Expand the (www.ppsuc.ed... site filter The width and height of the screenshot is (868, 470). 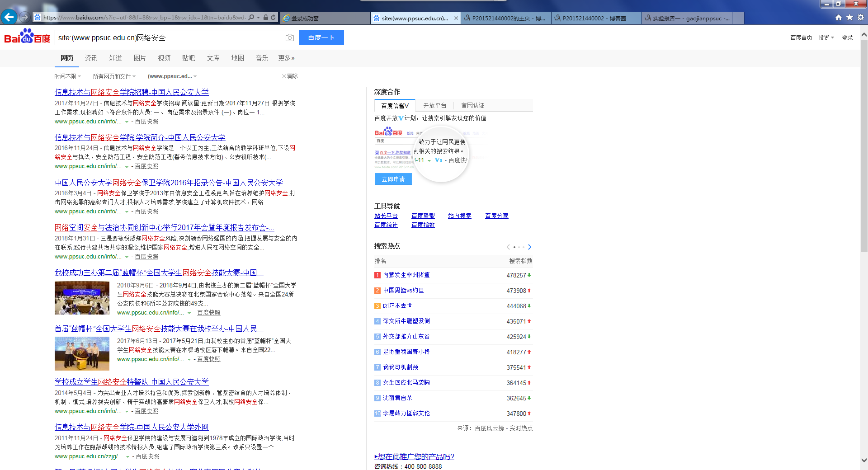point(172,76)
